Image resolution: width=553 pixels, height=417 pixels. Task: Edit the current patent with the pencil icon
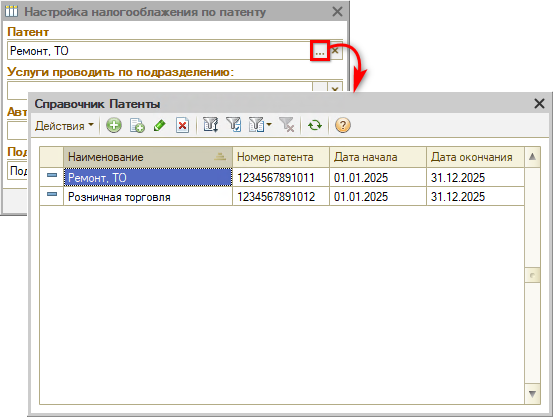[160, 125]
